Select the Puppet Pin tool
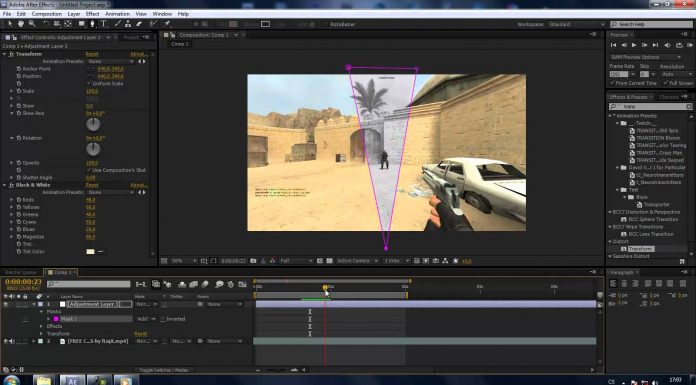Screen dimensions: 696x385 click(x=168, y=24)
